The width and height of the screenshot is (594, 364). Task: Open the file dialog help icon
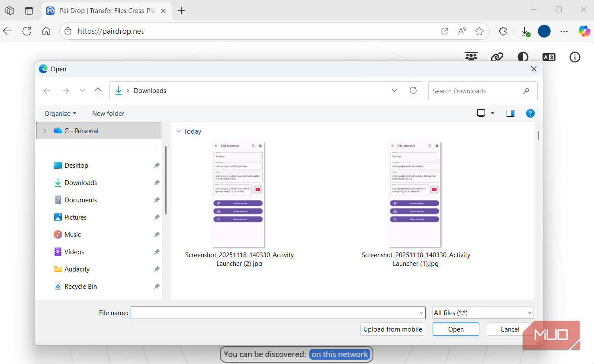[x=530, y=113]
